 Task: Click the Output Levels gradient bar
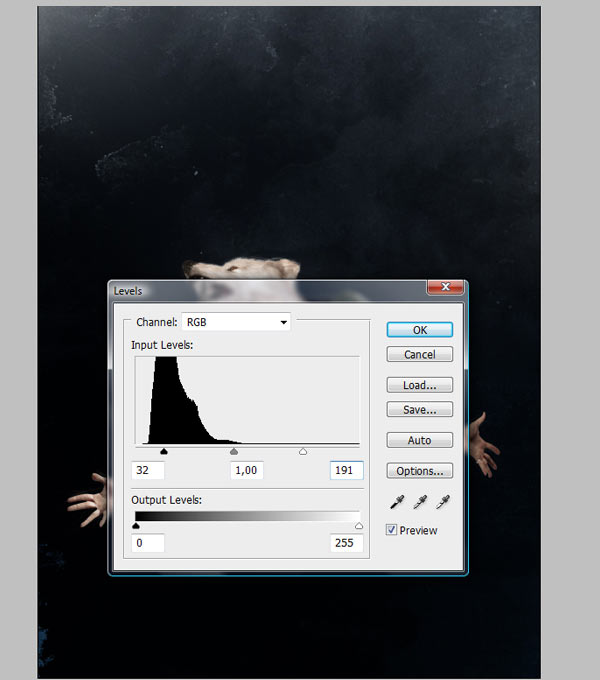[247, 516]
